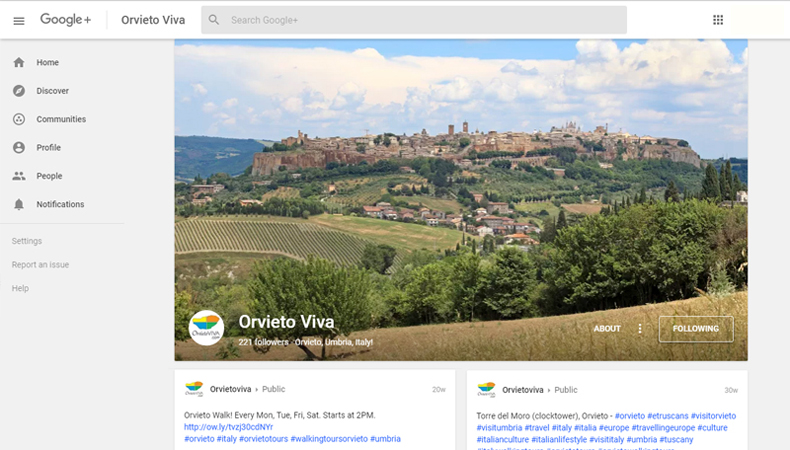Click Public label on 20w post
This screenshot has width=790, height=450.
point(274,389)
